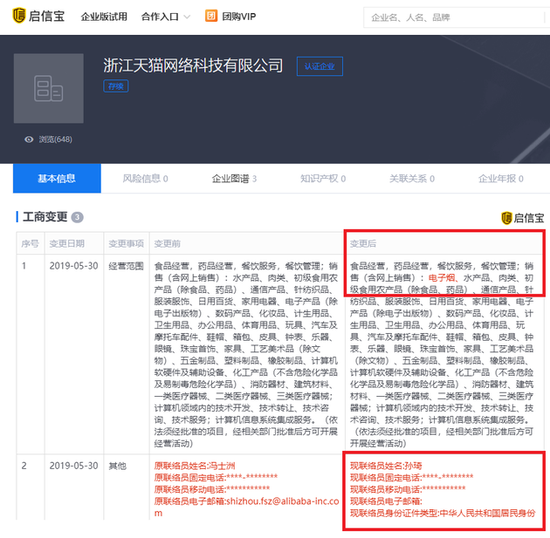Click the eye icon beside 浏览(648)
Image resolution: width=550 pixels, height=538 pixels.
pos(29,140)
